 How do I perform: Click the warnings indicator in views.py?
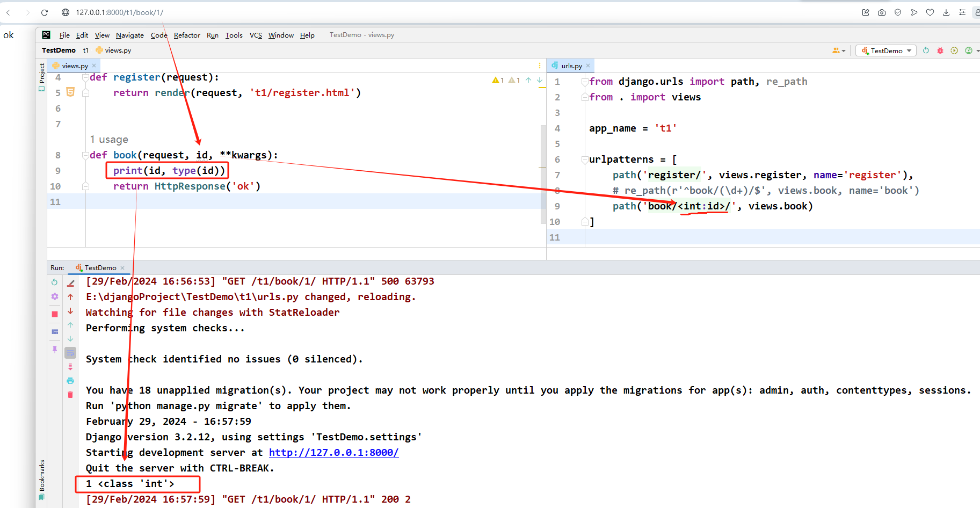[506, 80]
